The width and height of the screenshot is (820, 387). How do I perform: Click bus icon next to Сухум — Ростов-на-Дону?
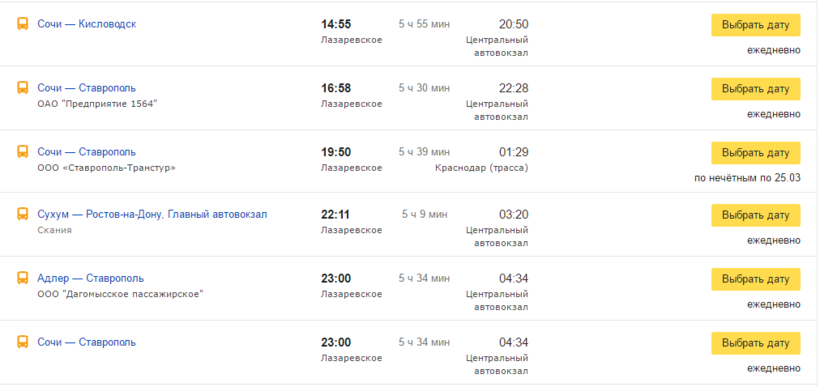(x=22, y=214)
